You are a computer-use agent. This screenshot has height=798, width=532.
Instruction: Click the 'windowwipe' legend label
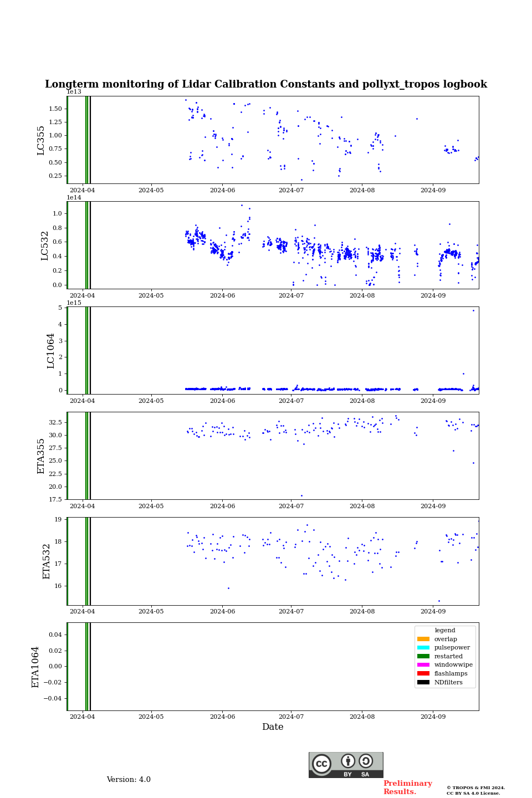tap(453, 664)
